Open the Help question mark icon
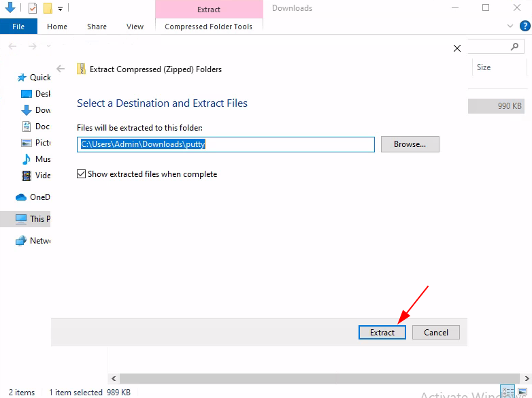The image size is (532, 398). 525,26
